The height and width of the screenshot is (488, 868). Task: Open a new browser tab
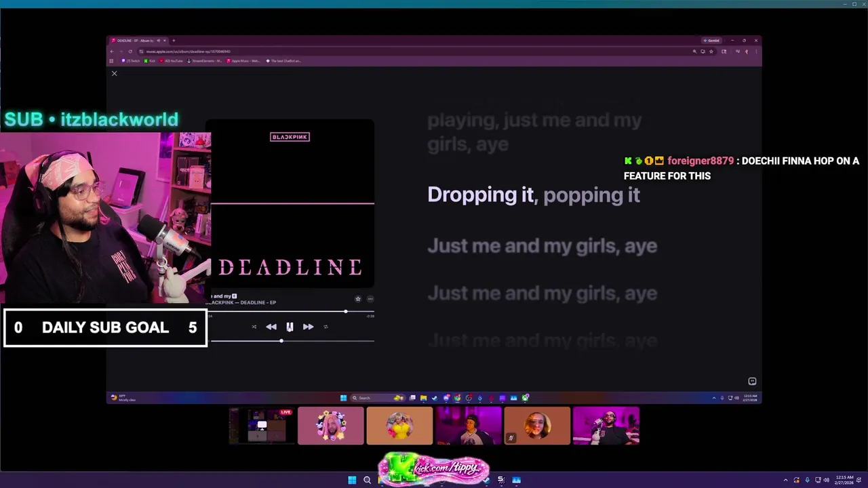pyautogui.click(x=174, y=41)
